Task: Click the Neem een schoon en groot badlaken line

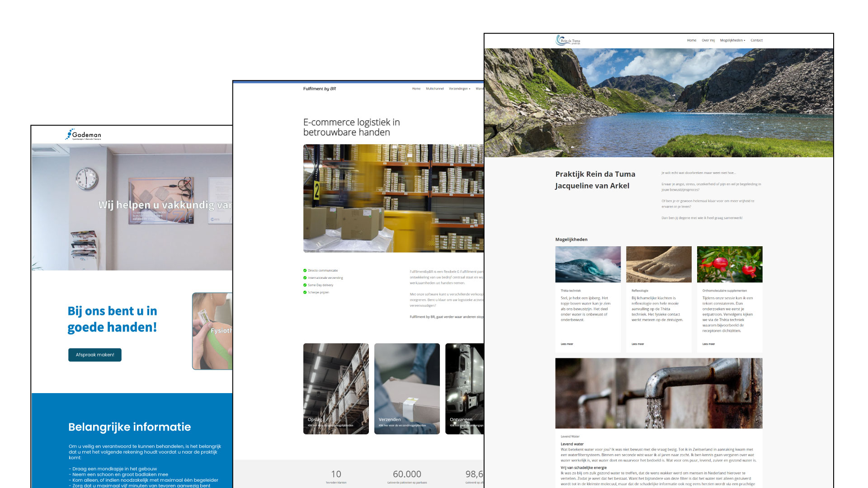Action: (x=118, y=474)
